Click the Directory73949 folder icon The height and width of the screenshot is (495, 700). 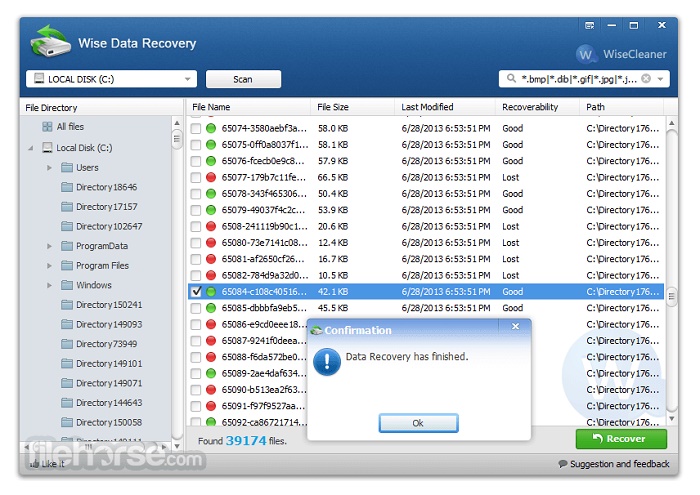67,344
